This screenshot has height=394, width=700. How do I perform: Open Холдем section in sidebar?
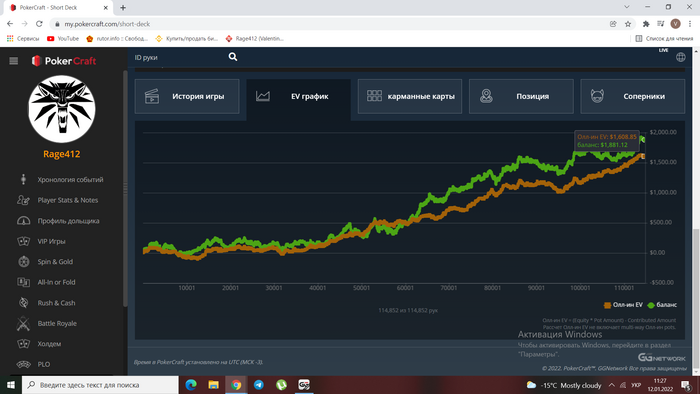pyautogui.click(x=49, y=344)
